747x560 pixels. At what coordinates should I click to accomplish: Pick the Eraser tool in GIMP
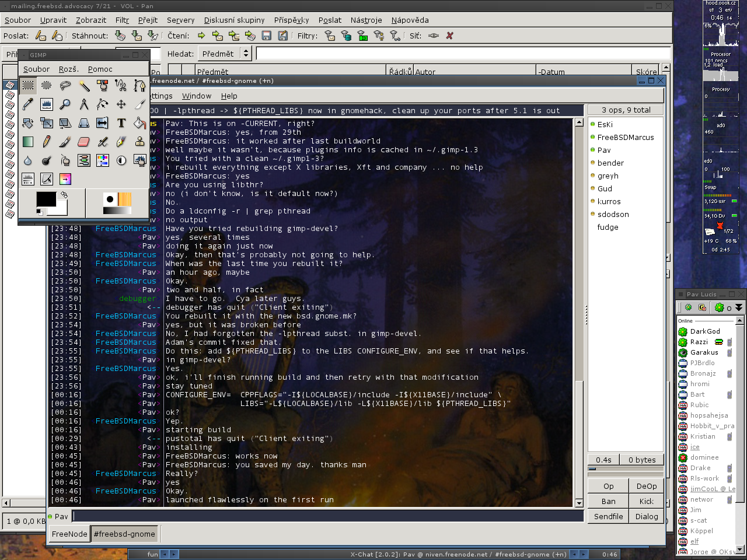83,142
